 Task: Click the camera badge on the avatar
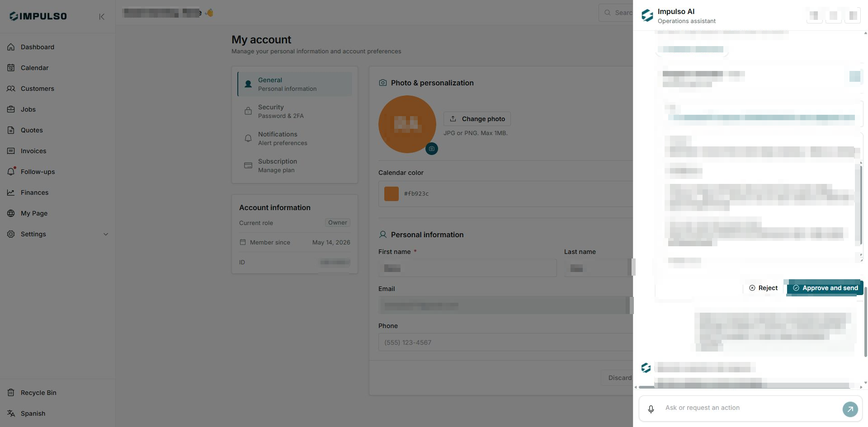pos(432,149)
